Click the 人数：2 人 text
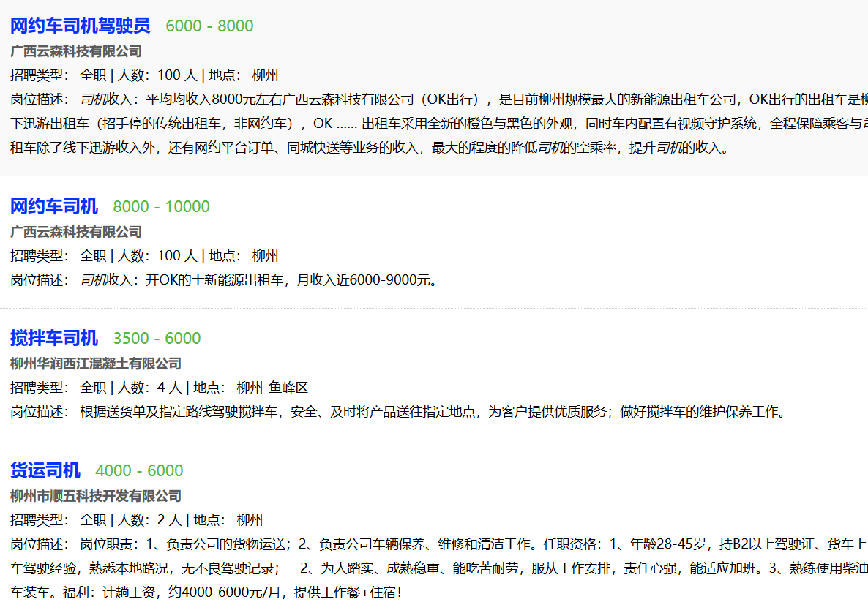 point(149,519)
